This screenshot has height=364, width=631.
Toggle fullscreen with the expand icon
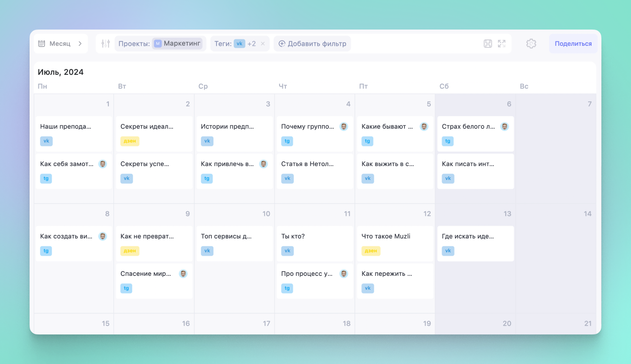pyautogui.click(x=502, y=44)
